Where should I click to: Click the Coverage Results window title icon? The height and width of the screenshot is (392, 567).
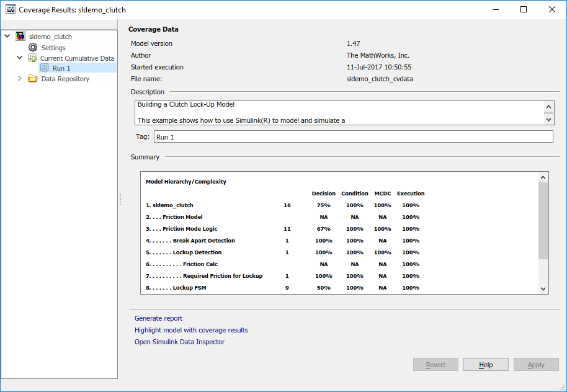pos(10,10)
